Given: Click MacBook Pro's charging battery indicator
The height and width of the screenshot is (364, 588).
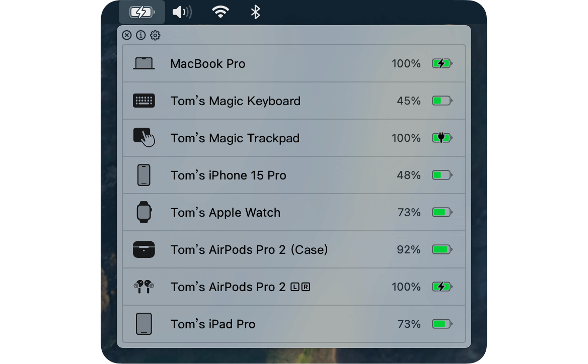Looking at the screenshot, I should (x=442, y=64).
